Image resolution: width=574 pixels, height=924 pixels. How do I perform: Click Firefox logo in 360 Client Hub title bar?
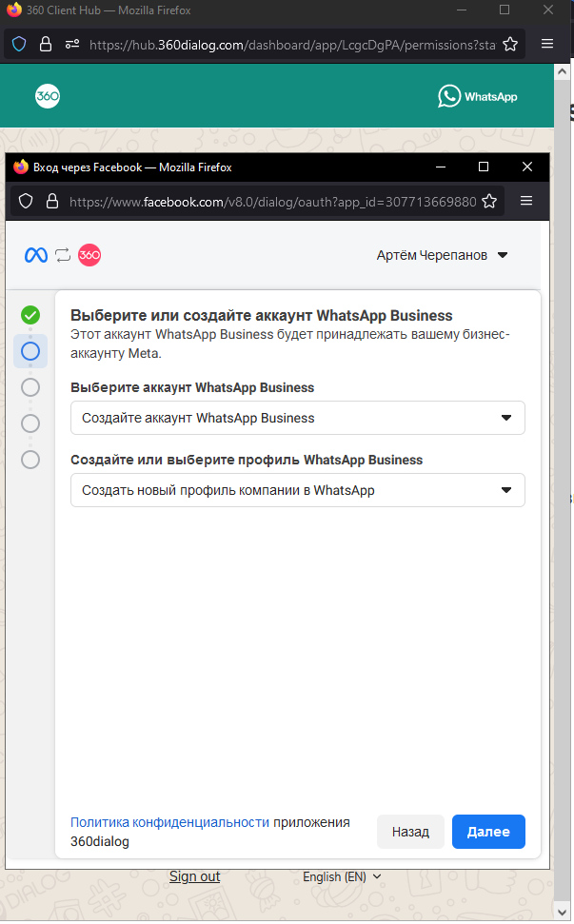tap(14, 10)
